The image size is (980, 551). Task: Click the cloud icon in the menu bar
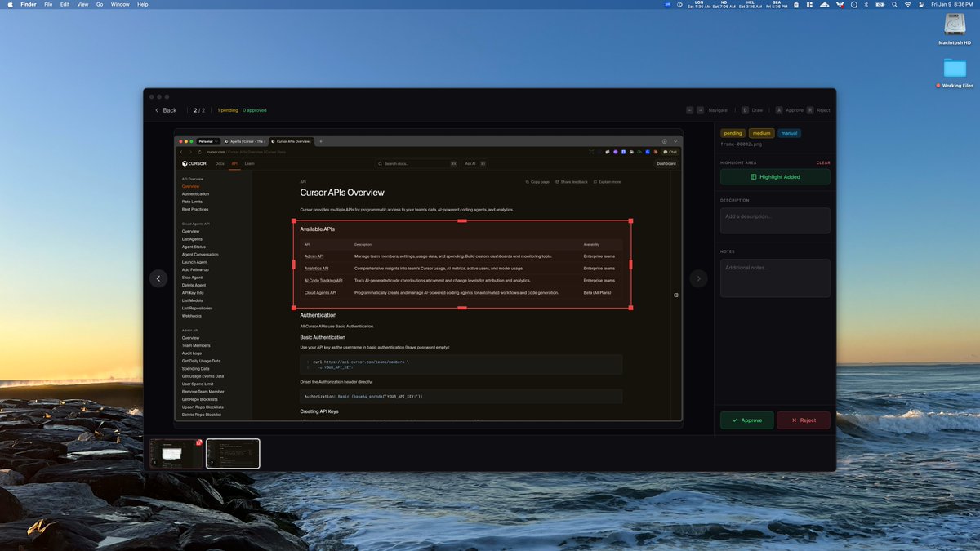[825, 4]
